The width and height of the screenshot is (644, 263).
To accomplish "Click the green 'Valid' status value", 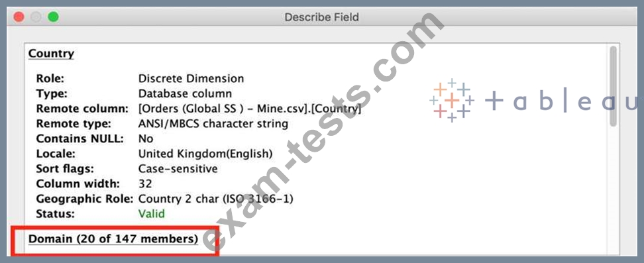I will [x=151, y=214].
